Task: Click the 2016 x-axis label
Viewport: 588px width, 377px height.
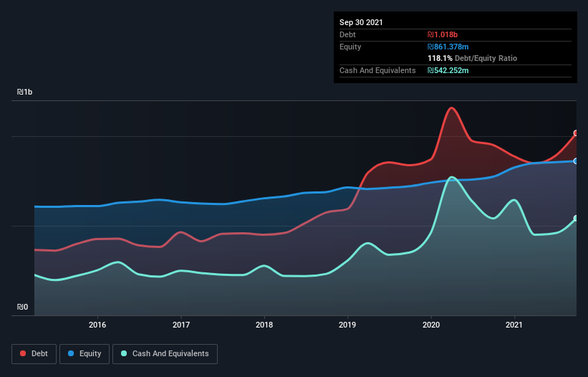Action: (x=97, y=325)
